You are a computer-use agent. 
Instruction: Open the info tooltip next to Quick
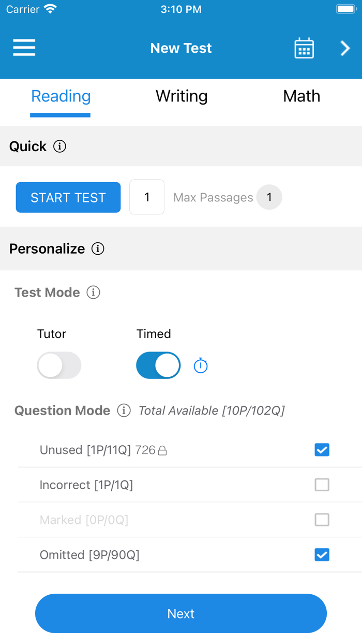tap(61, 147)
